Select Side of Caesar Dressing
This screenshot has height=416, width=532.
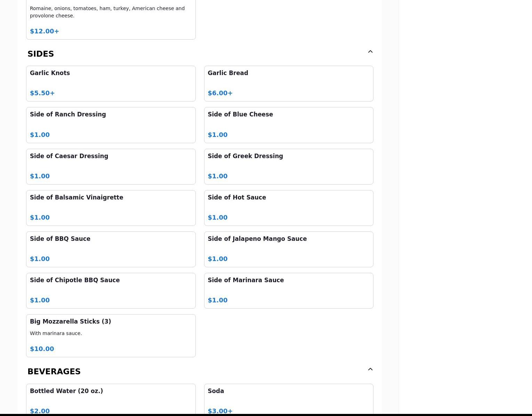(111, 167)
